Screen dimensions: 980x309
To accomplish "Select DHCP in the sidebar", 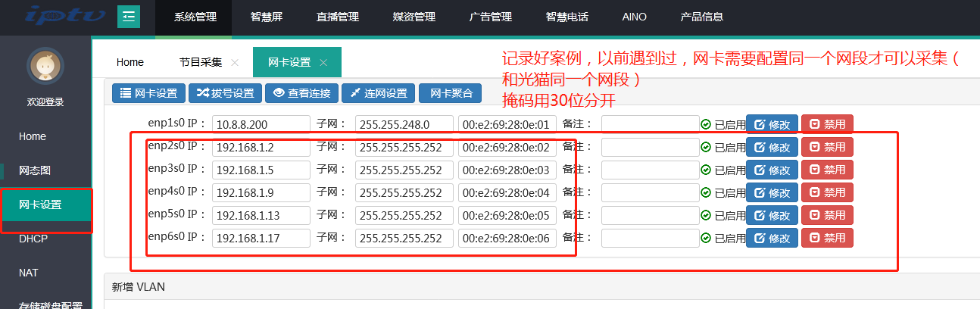I will point(33,239).
